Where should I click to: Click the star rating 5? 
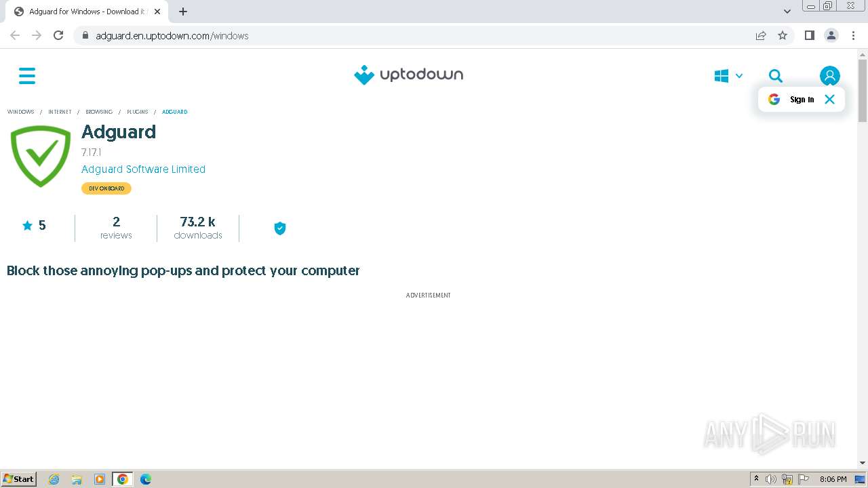(34, 226)
